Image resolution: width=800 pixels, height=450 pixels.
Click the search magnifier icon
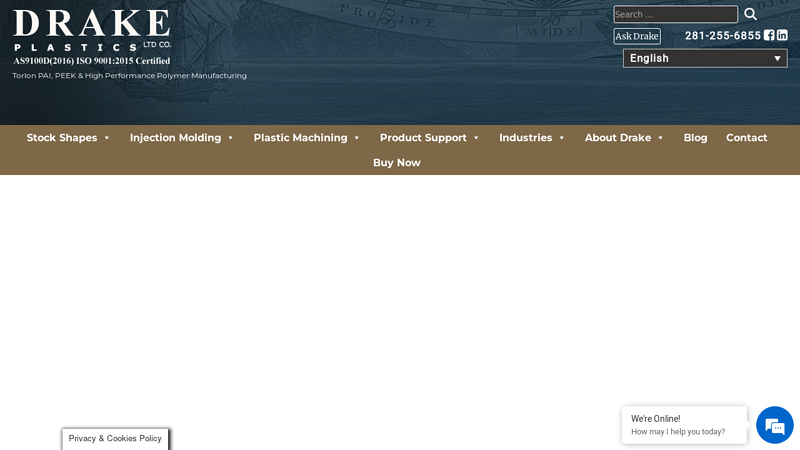[750, 14]
